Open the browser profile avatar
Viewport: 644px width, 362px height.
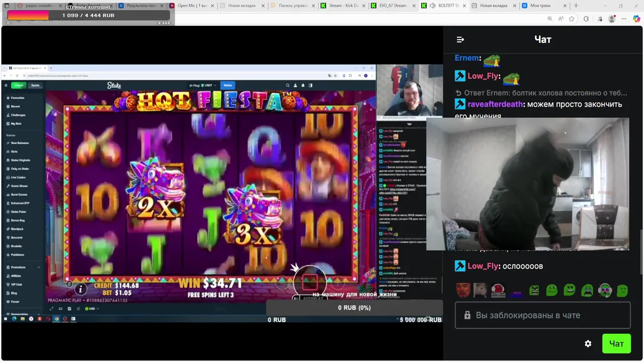[612, 19]
